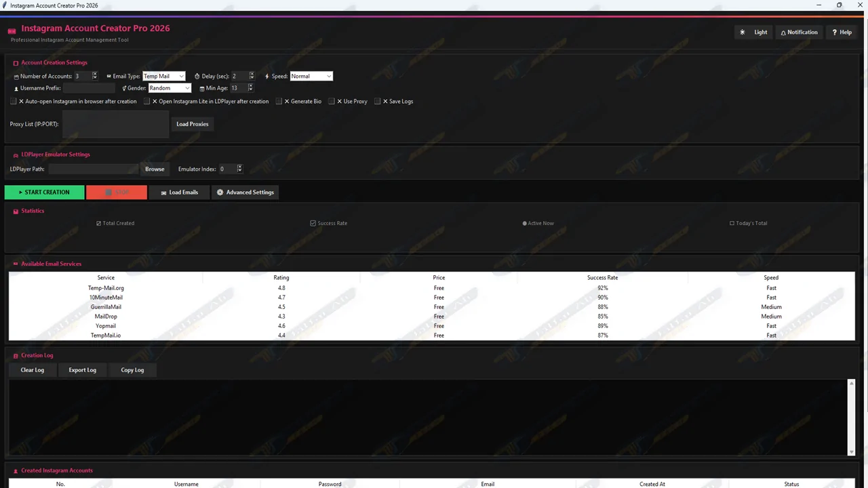The image size is (868, 488).
Task: Click the square stop icon on STOP button
Action: tap(108, 192)
